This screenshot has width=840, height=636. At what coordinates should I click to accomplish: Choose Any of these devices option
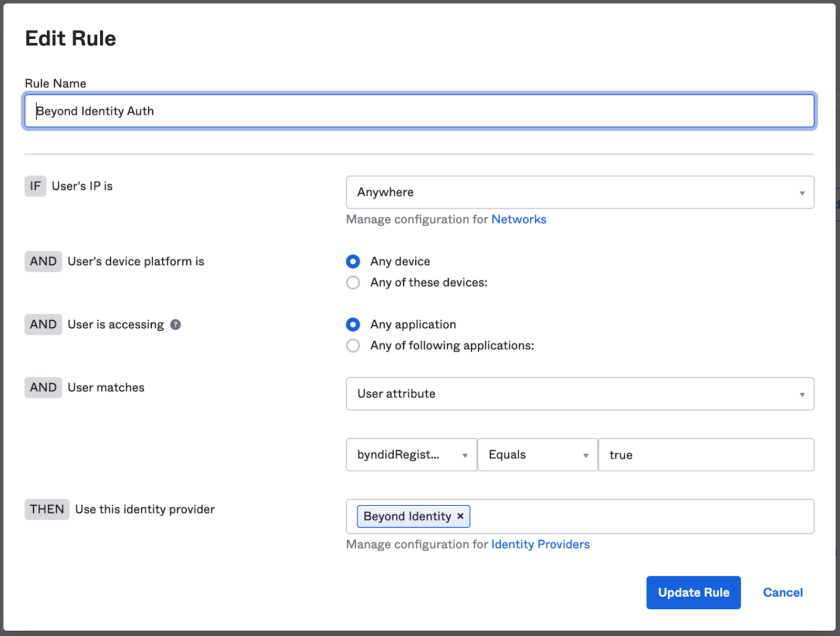click(x=353, y=283)
